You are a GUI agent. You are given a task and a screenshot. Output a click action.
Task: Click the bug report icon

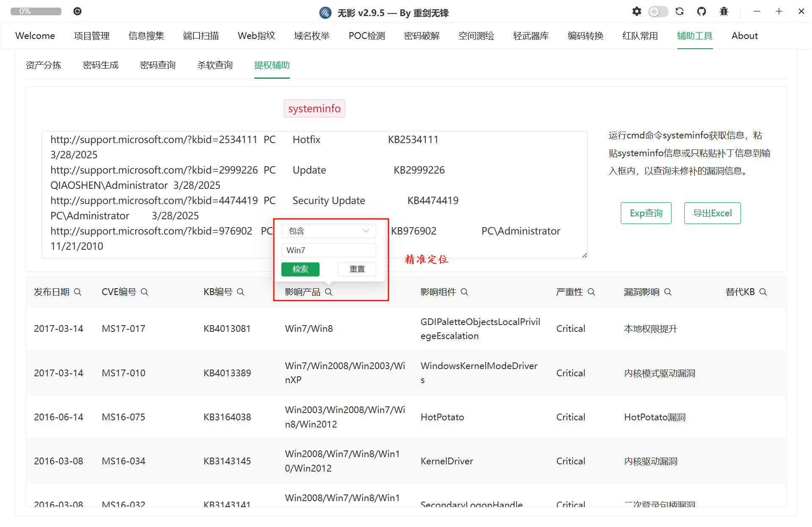(x=724, y=11)
